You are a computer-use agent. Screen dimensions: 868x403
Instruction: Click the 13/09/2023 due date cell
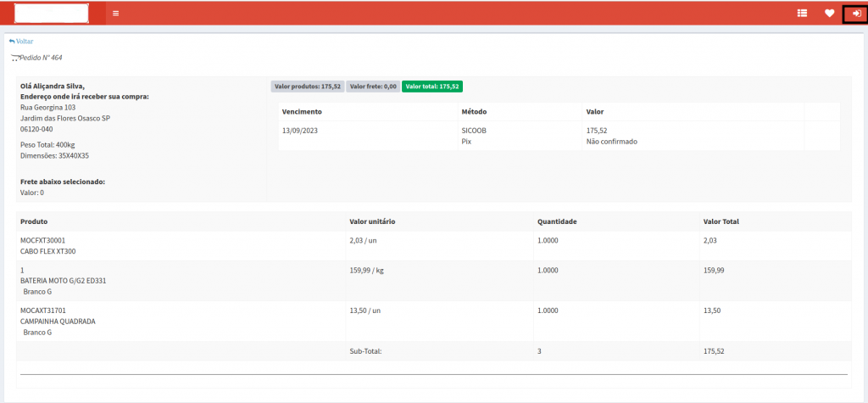click(300, 132)
